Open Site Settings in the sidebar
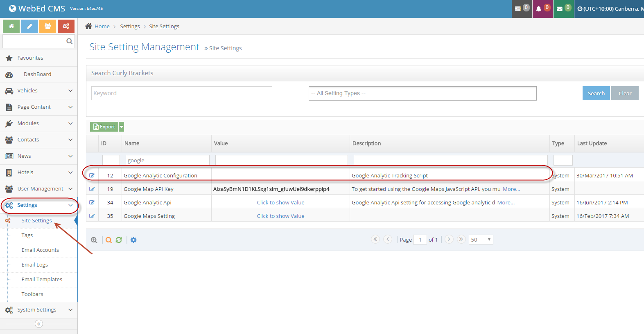Image resolution: width=644 pixels, height=334 pixels. pyautogui.click(x=36, y=221)
